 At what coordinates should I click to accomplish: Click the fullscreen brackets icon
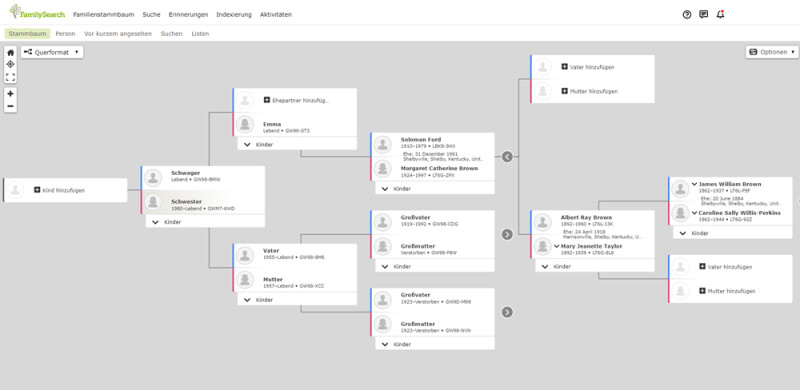pos(10,77)
